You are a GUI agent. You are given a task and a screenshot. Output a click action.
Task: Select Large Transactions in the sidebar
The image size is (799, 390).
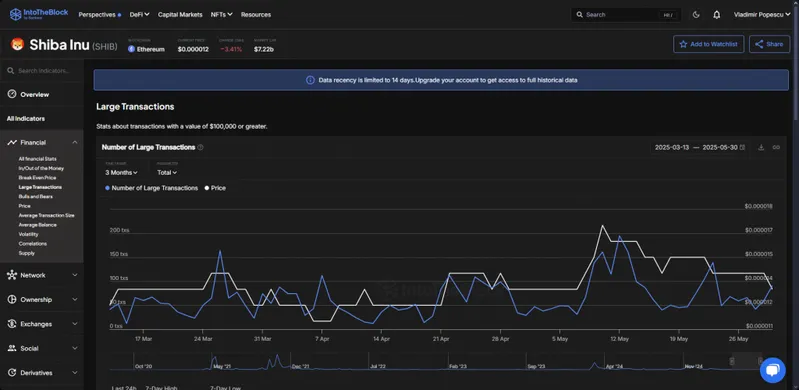click(40, 187)
